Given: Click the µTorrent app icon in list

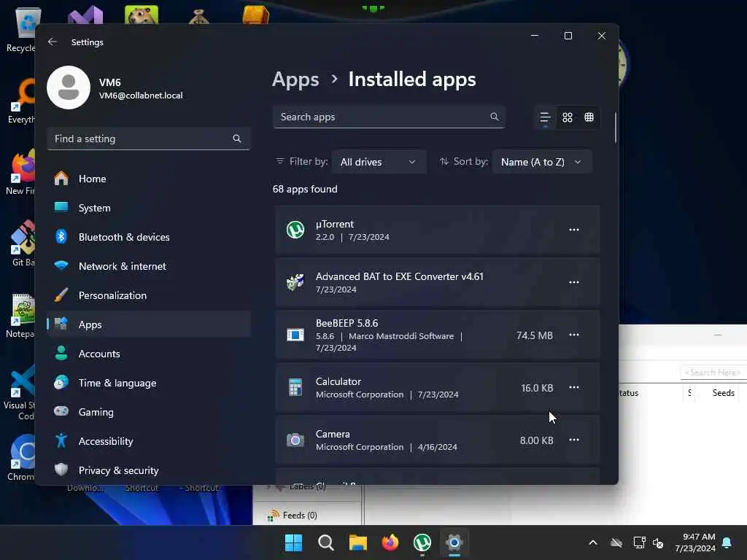Looking at the screenshot, I should click(295, 230).
